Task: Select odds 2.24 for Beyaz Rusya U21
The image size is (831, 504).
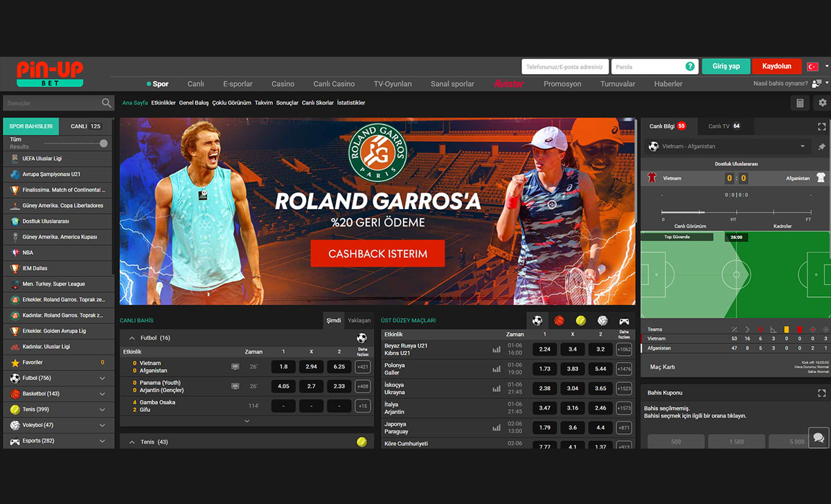Action: pyautogui.click(x=544, y=350)
